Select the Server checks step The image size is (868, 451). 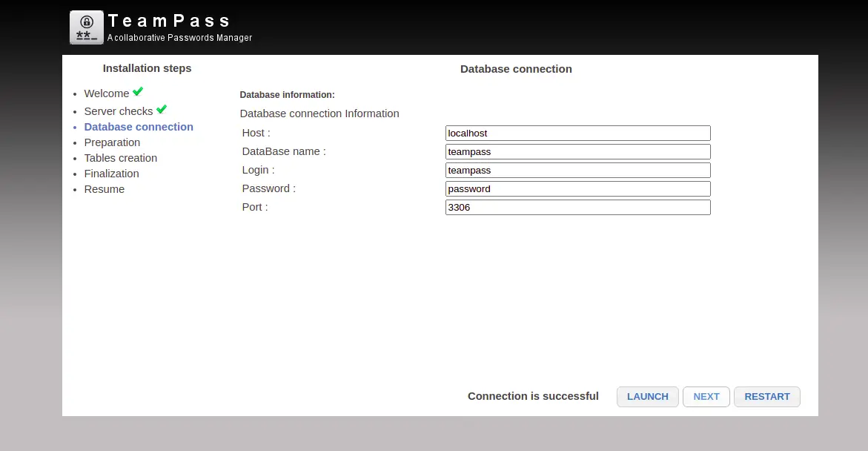coord(119,111)
